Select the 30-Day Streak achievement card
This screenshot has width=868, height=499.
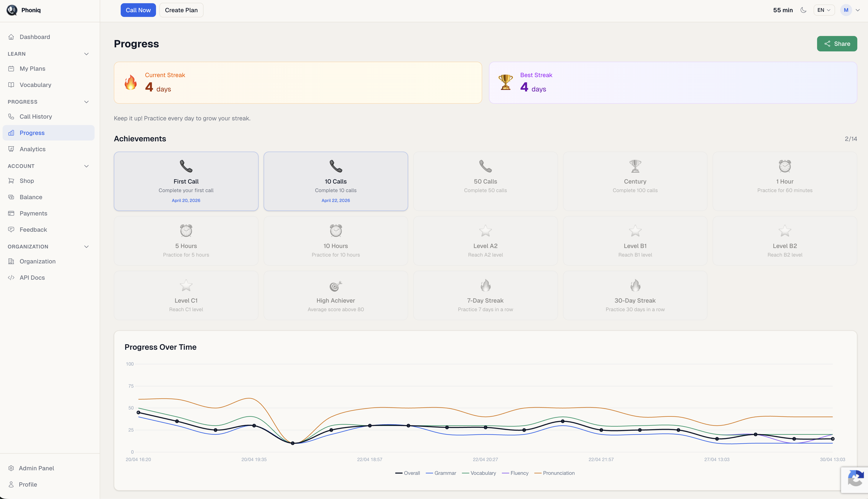click(635, 295)
